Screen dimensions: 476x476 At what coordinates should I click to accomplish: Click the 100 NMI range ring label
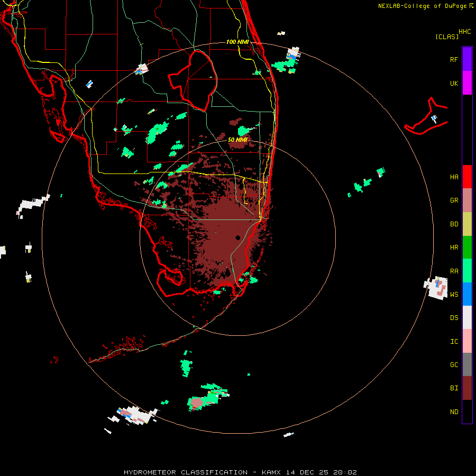[x=237, y=42]
